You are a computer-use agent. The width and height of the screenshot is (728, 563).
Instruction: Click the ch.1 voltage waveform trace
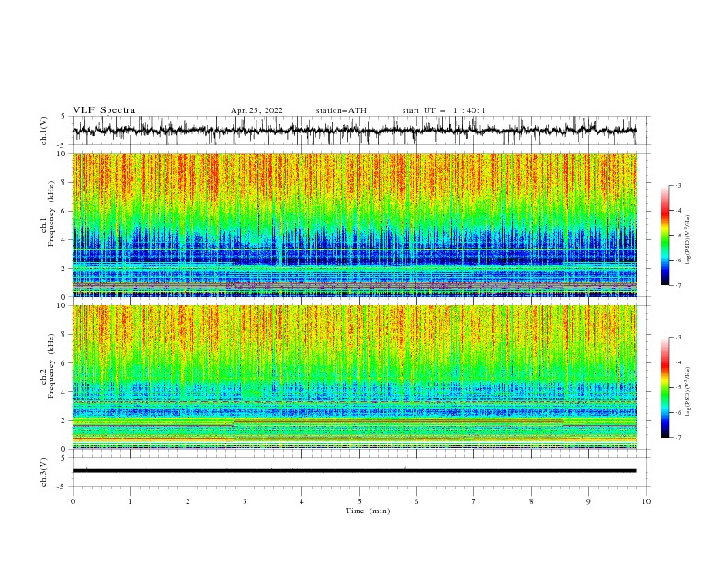(x=354, y=131)
